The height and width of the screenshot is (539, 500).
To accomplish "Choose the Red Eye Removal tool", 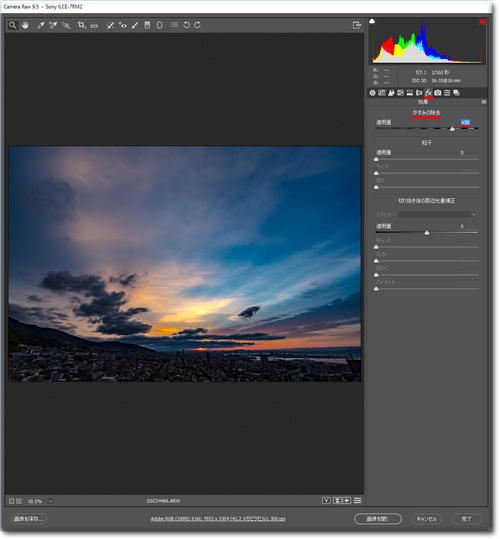I will (122, 25).
